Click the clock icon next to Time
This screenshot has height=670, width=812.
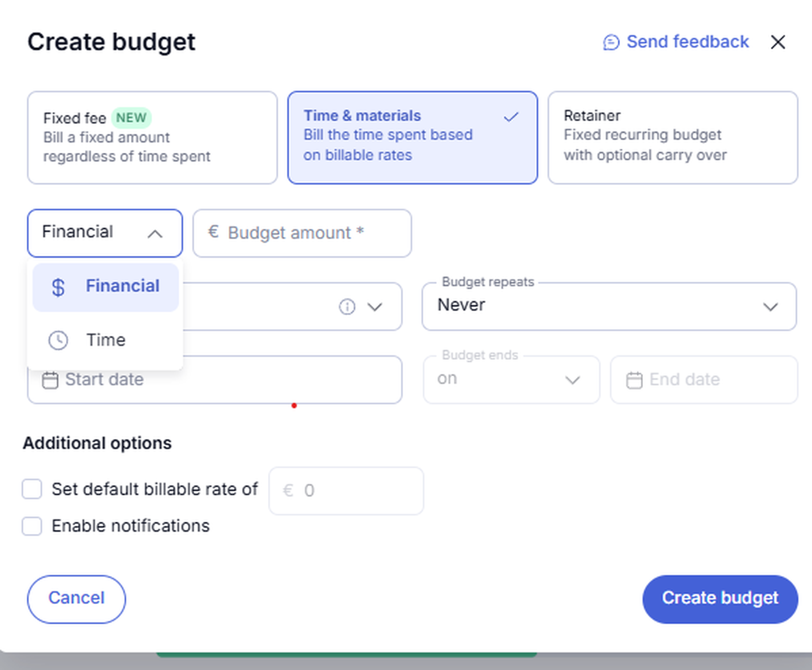pos(58,340)
